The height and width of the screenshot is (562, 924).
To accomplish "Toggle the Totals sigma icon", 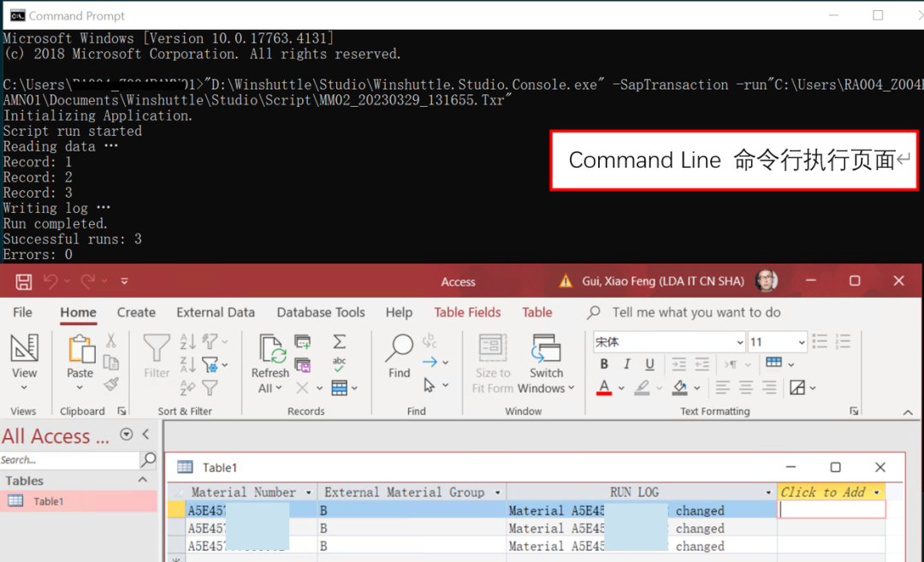I will [340, 341].
